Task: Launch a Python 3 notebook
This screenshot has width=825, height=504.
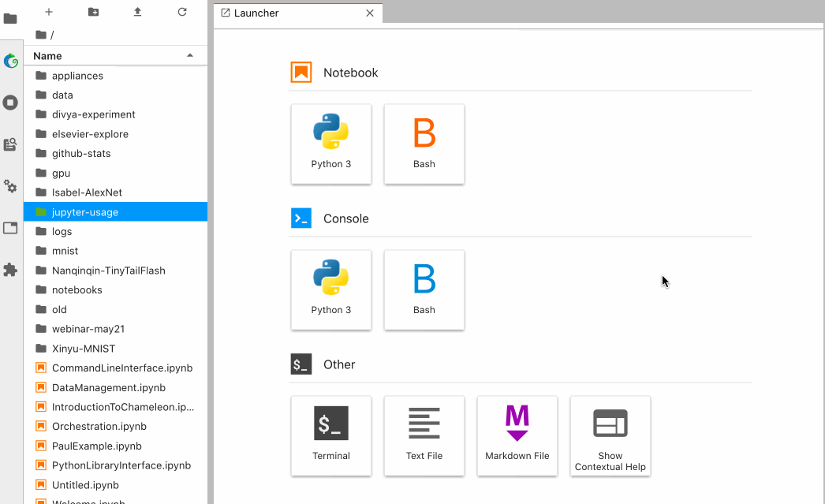Action: click(x=331, y=144)
